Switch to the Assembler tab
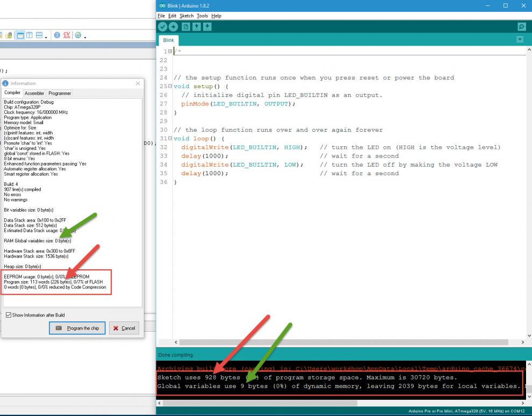The height and width of the screenshot is (416, 532). [34, 94]
